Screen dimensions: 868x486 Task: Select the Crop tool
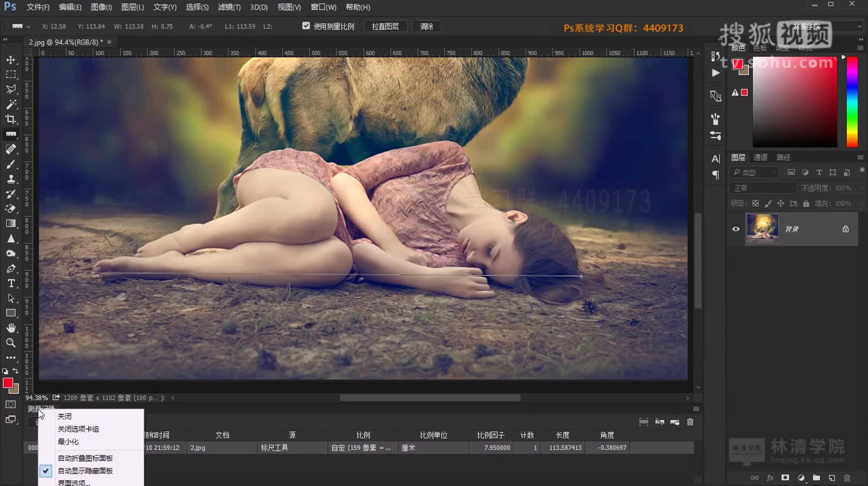[x=11, y=119]
